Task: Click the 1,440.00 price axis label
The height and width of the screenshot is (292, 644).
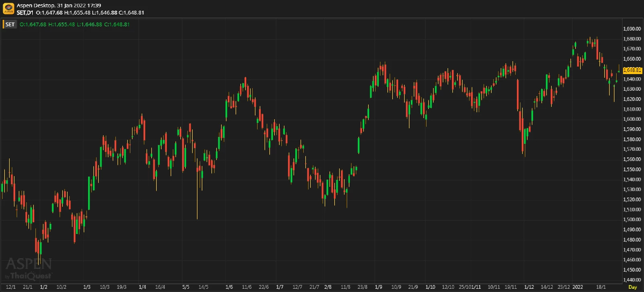Action: (x=632, y=280)
